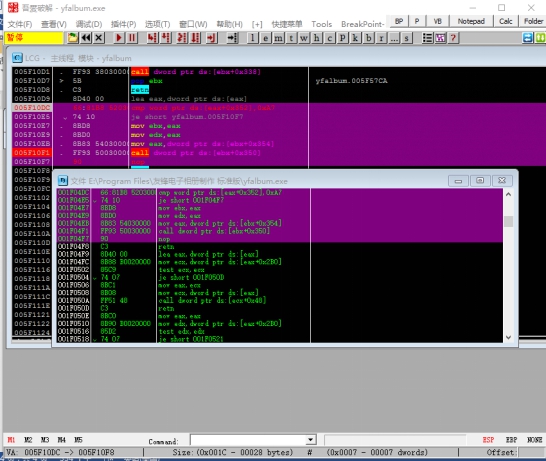Click the Pause execution toolbar icon
546x461 pixels.
click(x=132, y=38)
